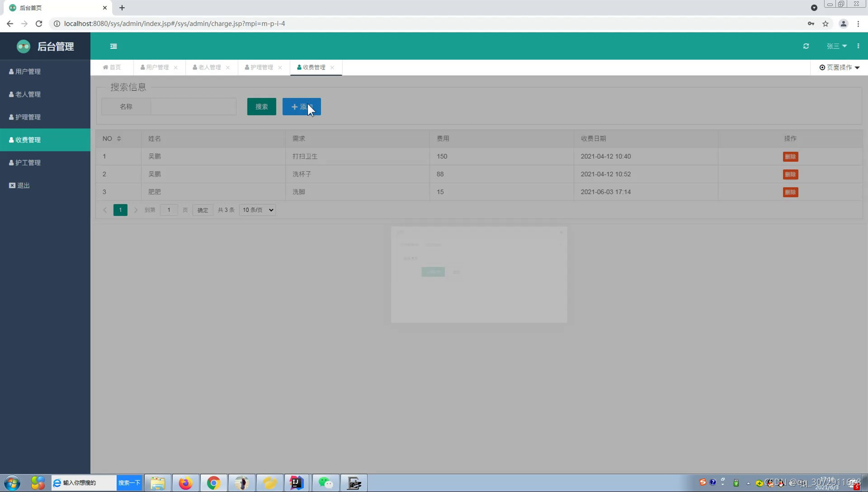Image resolution: width=868 pixels, height=492 pixels.
Task: Click the blue 添加 button
Action: 302,107
